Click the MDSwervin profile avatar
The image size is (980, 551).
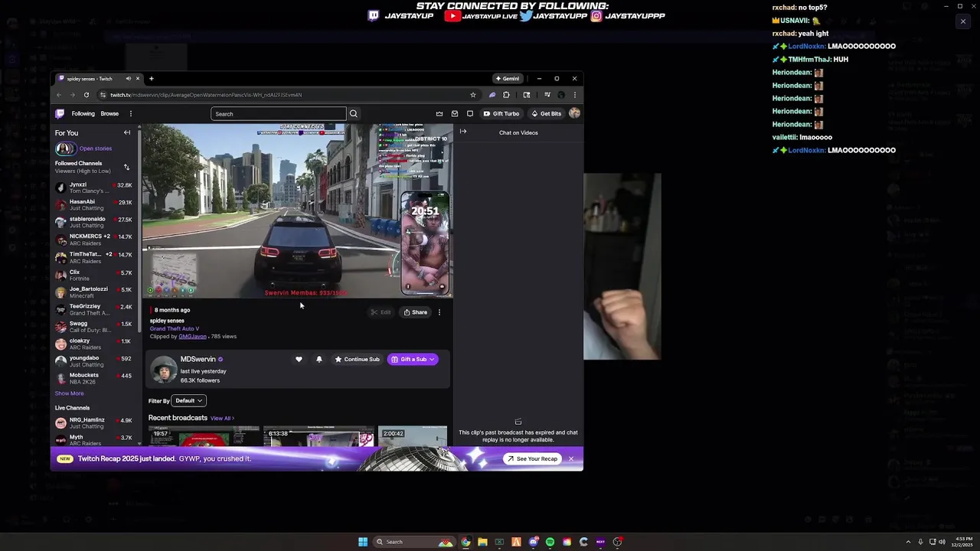pos(163,370)
